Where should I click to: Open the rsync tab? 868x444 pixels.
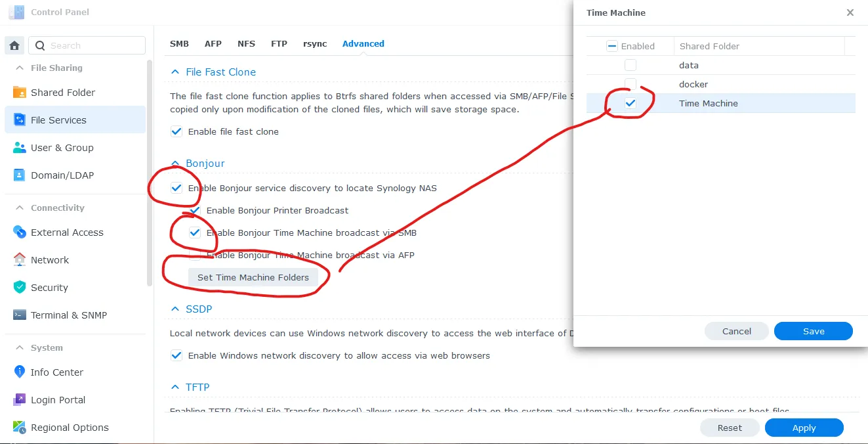coord(315,43)
